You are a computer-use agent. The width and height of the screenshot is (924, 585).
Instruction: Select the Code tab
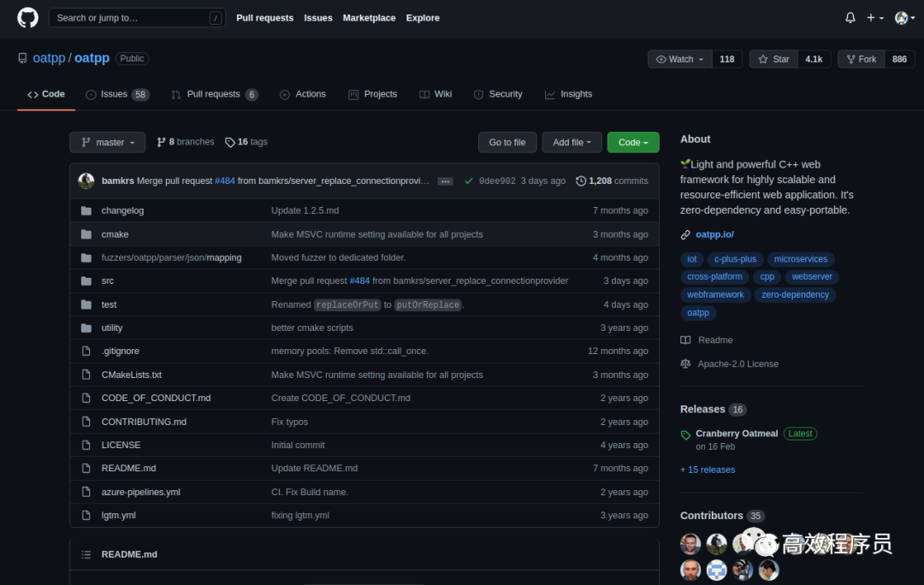pyautogui.click(x=46, y=94)
